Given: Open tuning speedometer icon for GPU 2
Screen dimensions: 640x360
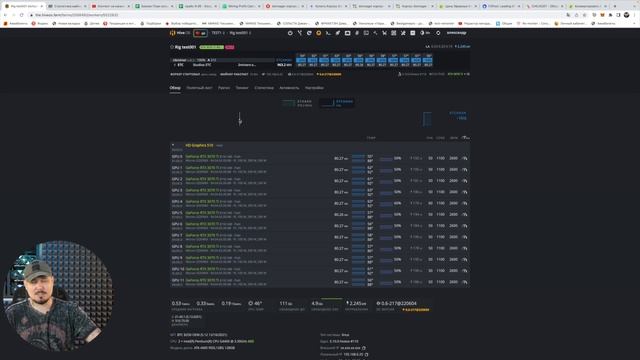Looking at the screenshot, I should tap(464, 181).
